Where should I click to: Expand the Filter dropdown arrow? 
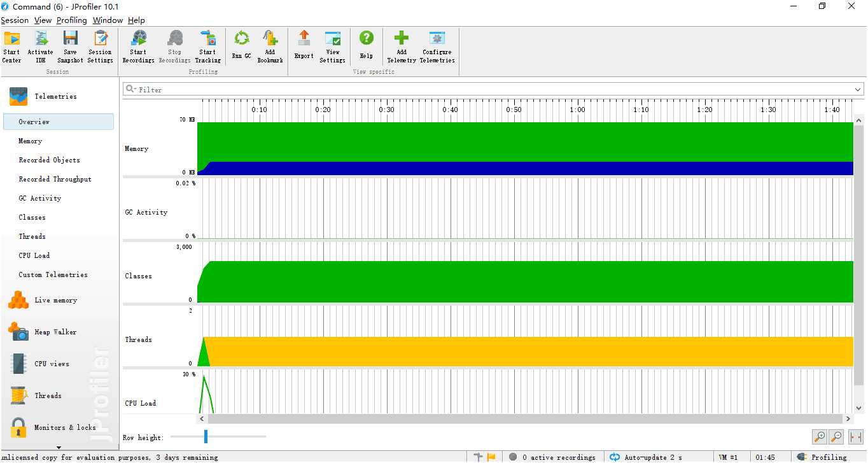point(858,90)
